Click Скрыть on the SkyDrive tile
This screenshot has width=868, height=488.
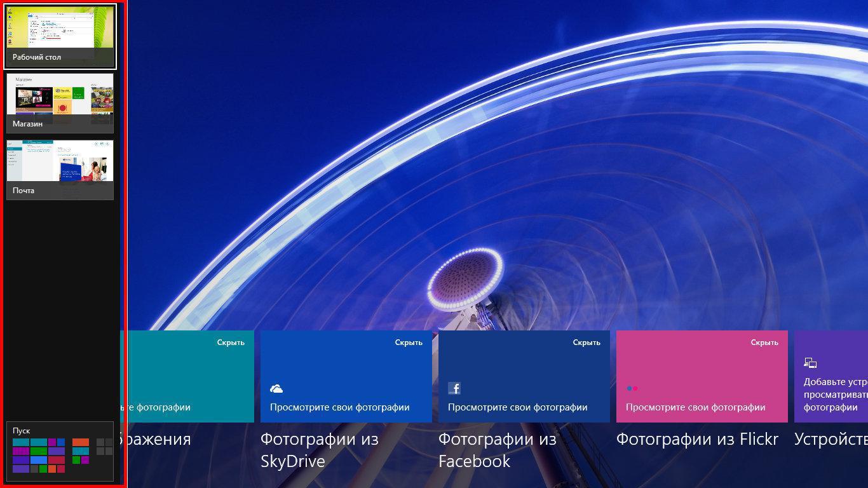pyautogui.click(x=409, y=342)
